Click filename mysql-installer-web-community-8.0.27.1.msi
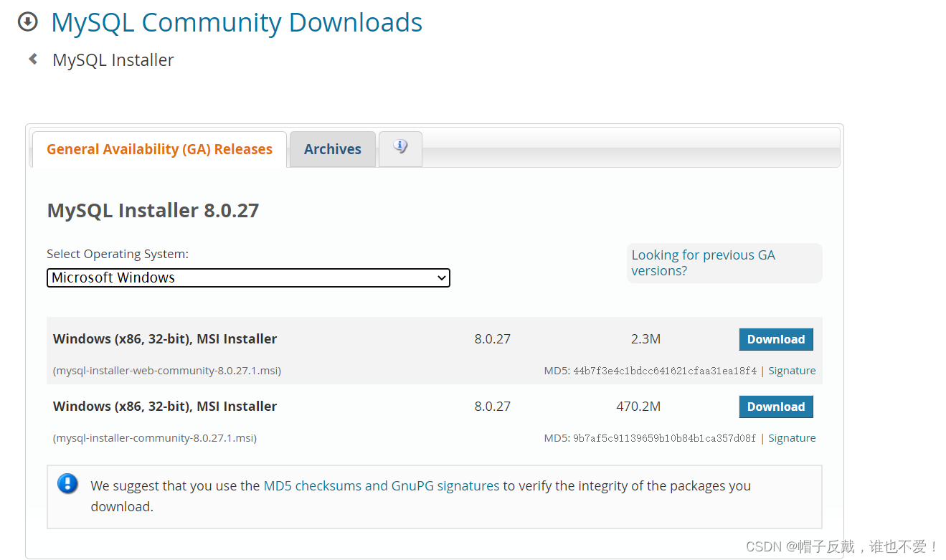The width and height of the screenshot is (946, 560). pyautogui.click(x=167, y=371)
